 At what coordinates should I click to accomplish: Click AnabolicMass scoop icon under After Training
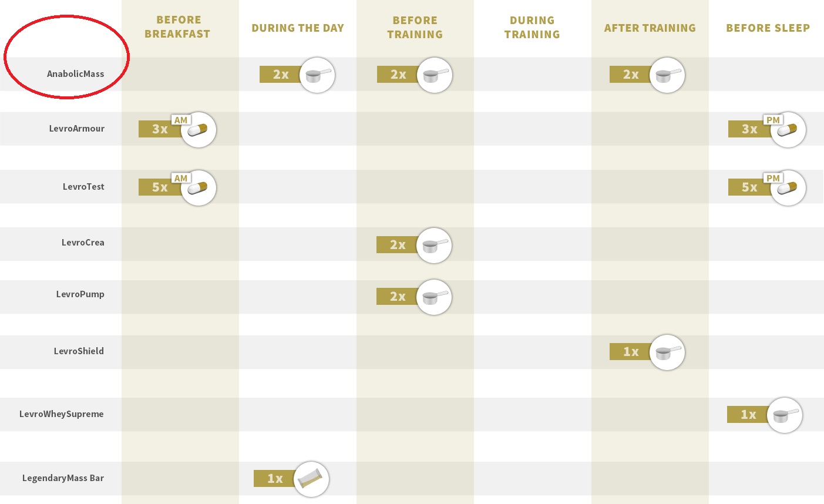[667, 75]
